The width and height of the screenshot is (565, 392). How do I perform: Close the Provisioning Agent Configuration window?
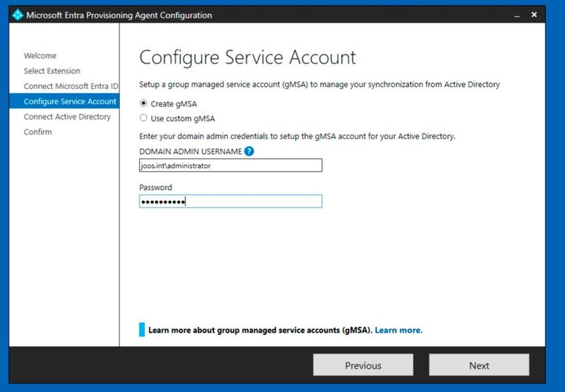(534, 15)
